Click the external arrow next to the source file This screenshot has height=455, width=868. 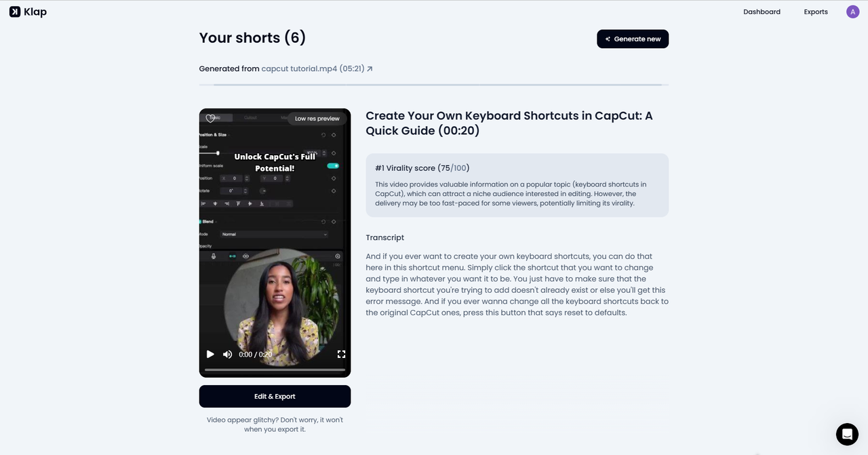tap(370, 68)
